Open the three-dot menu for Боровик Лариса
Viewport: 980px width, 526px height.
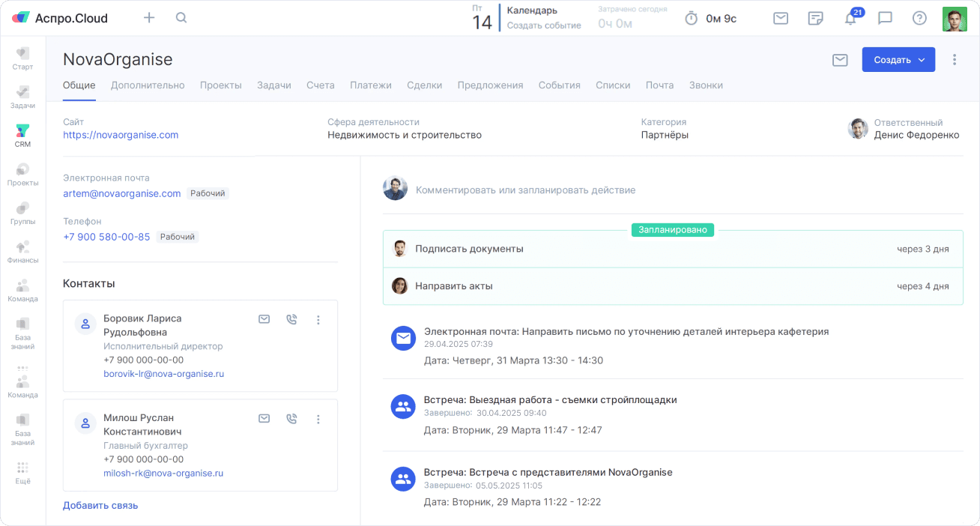pos(318,319)
